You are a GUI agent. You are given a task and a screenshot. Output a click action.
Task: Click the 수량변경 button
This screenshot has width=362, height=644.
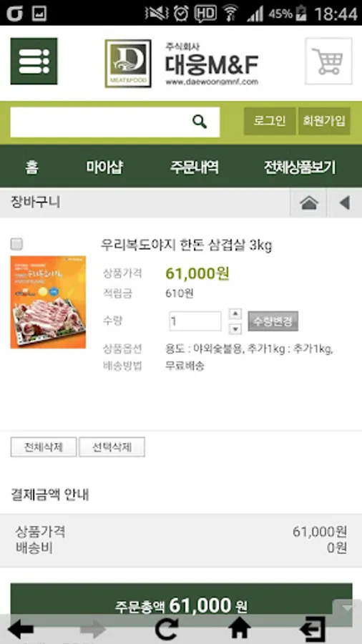coord(273,321)
